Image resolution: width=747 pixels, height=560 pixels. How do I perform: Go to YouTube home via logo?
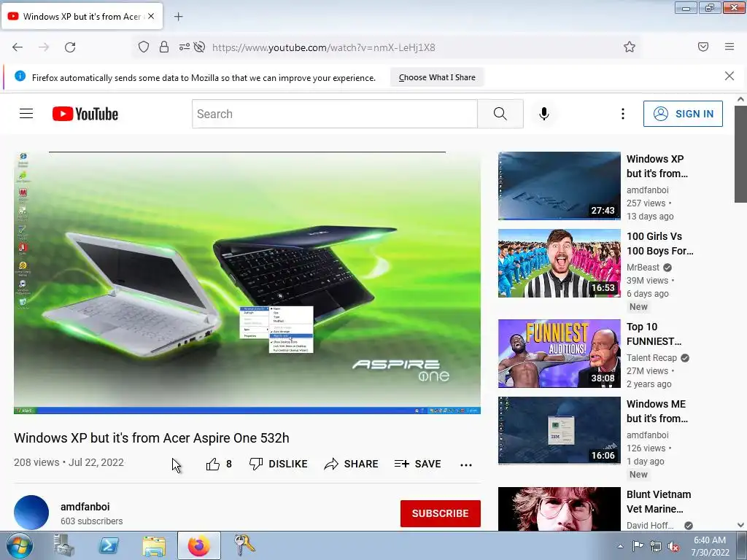(x=85, y=114)
